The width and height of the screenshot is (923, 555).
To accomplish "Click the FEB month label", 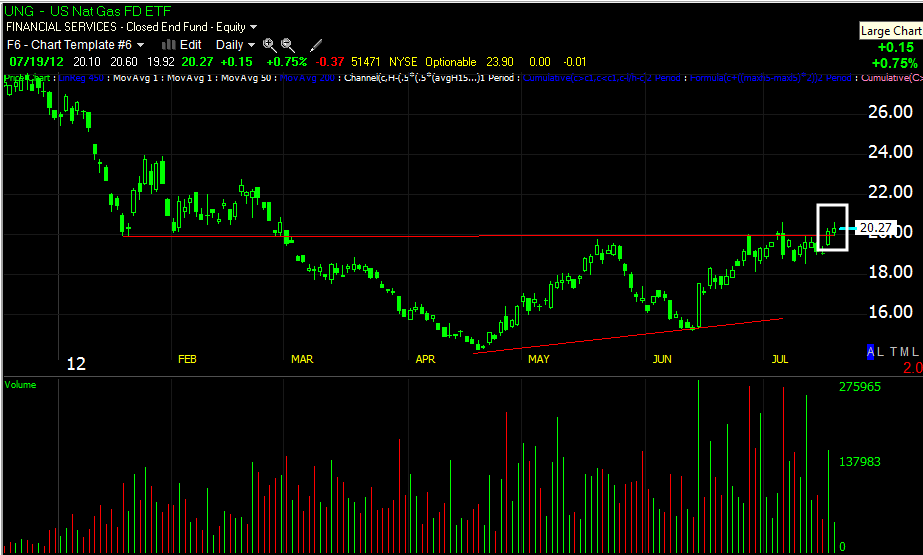I will click(187, 359).
